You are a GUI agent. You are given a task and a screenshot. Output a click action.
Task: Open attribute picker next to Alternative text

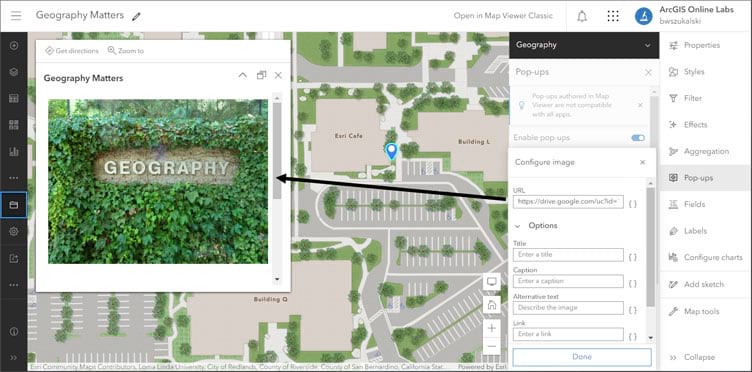click(x=633, y=310)
